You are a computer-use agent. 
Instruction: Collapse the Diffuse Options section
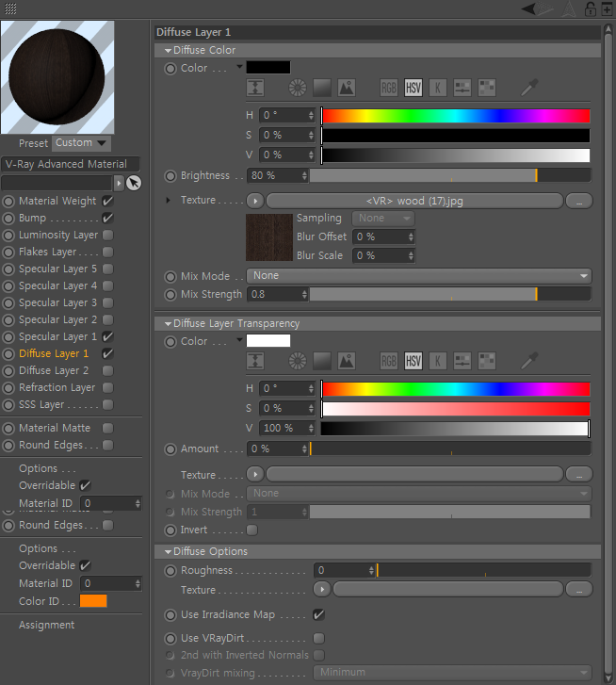(168, 552)
